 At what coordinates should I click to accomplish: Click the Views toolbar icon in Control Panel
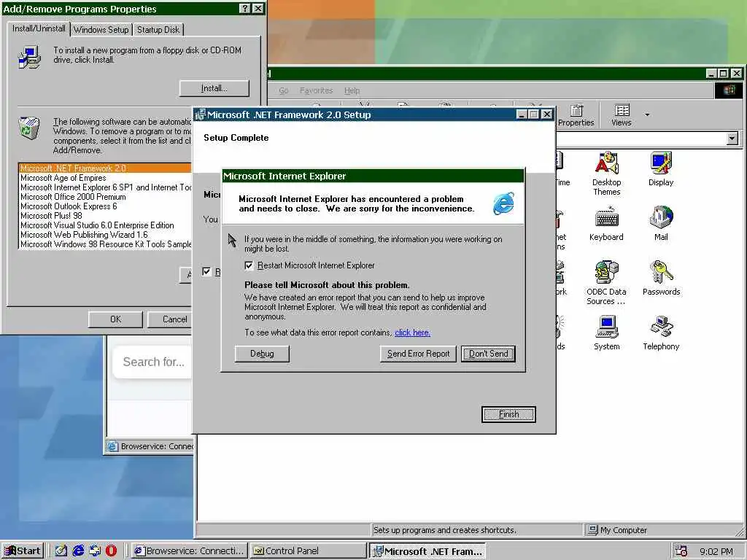(x=622, y=115)
